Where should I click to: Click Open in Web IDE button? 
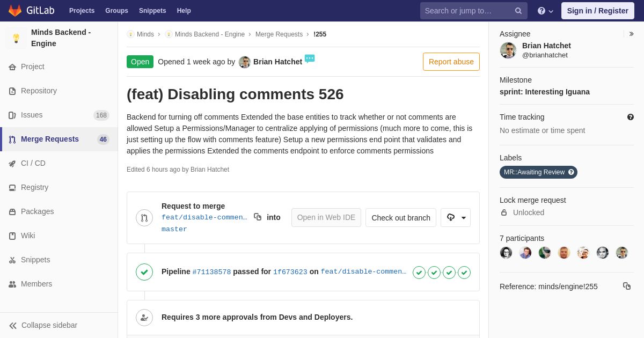(326, 217)
